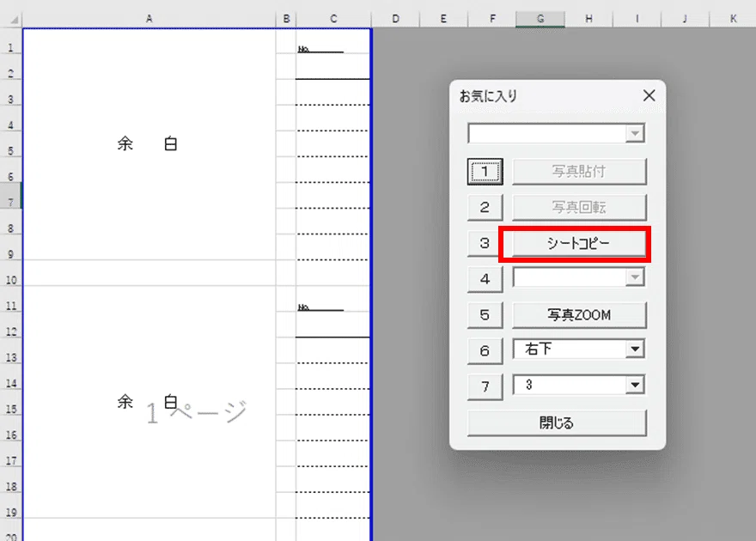Select column E header

click(443, 19)
